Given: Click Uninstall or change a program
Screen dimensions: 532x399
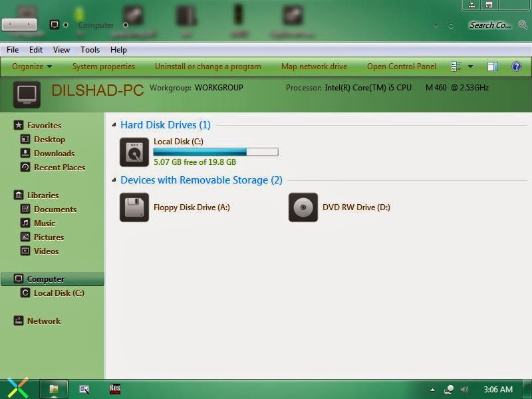Looking at the screenshot, I should point(208,66).
